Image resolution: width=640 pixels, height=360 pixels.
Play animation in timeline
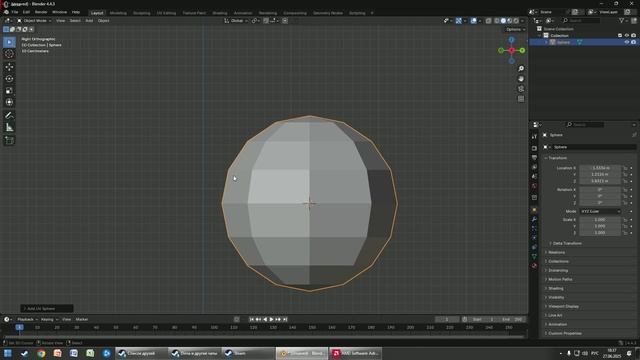coord(271,319)
